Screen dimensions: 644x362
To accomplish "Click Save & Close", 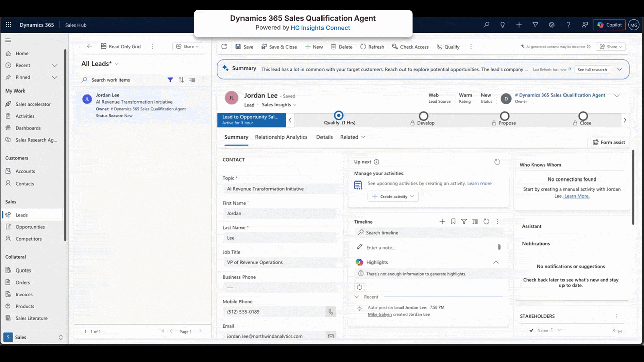I will coord(279,47).
